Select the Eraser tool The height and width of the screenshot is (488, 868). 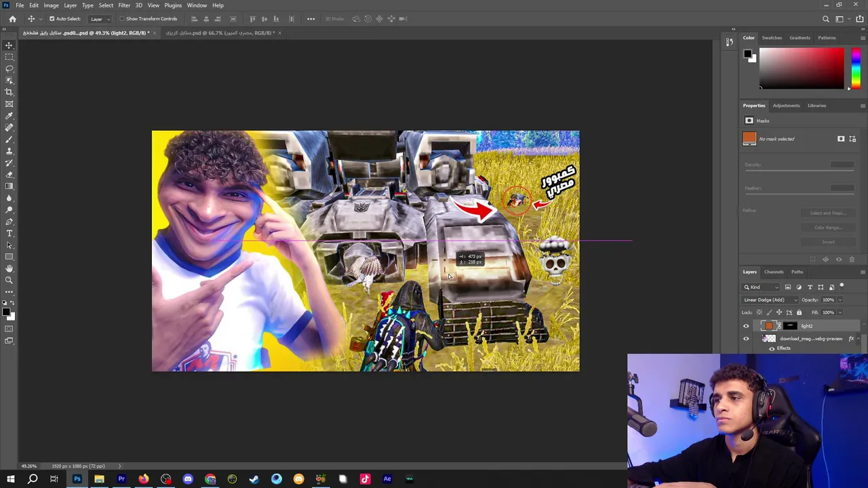coord(9,174)
